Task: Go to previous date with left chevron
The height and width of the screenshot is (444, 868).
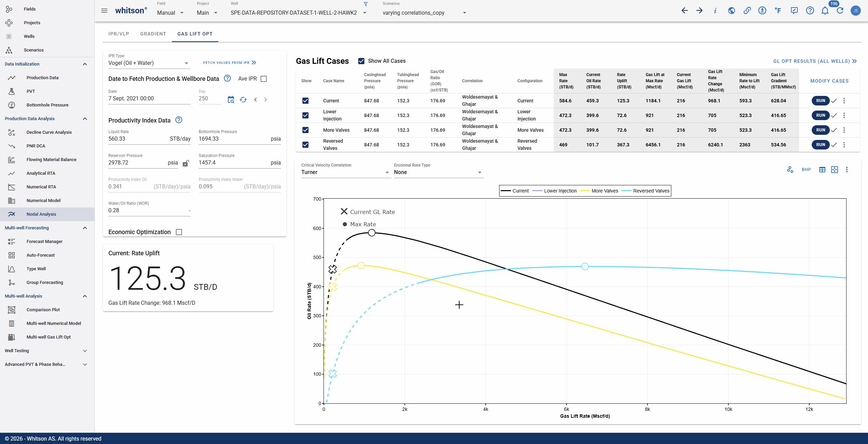Action: 255,100
